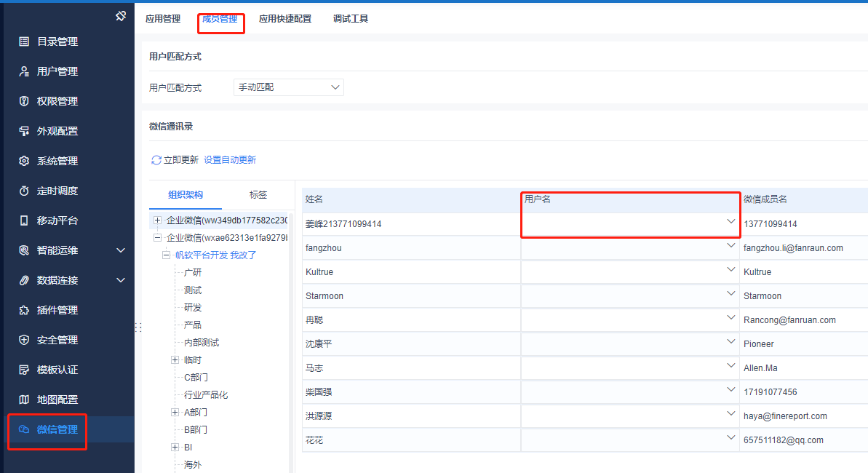Select the 测试 department
Screen dimensions: 868x473
[x=193, y=290]
